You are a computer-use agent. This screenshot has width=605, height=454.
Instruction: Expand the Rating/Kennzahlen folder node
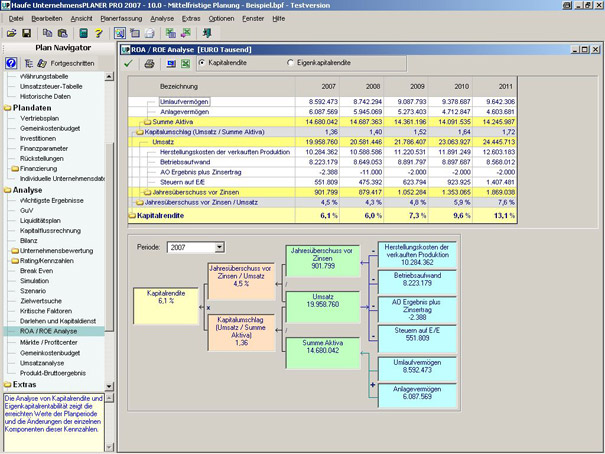15,261
